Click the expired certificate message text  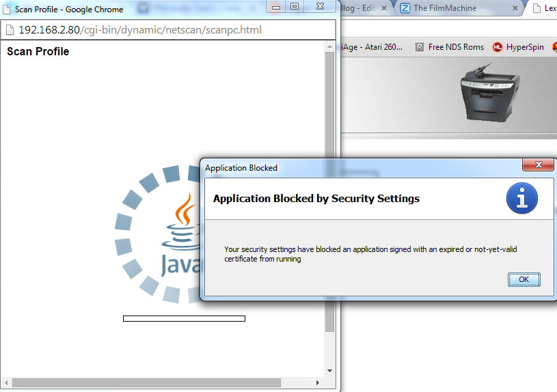coord(370,254)
